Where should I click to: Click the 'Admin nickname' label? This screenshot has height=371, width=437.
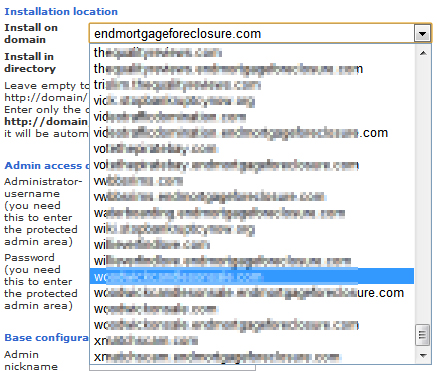(x=31, y=360)
